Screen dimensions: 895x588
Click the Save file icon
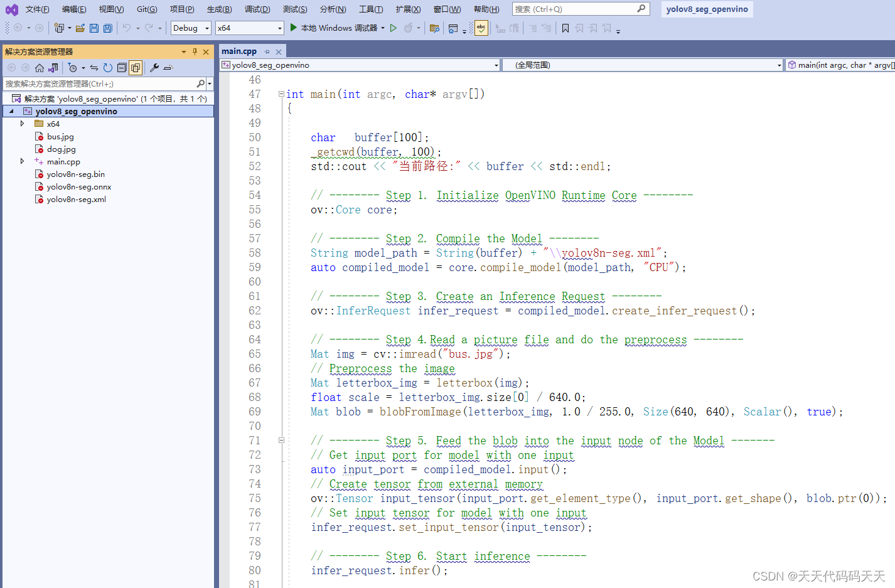[x=94, y=28]
